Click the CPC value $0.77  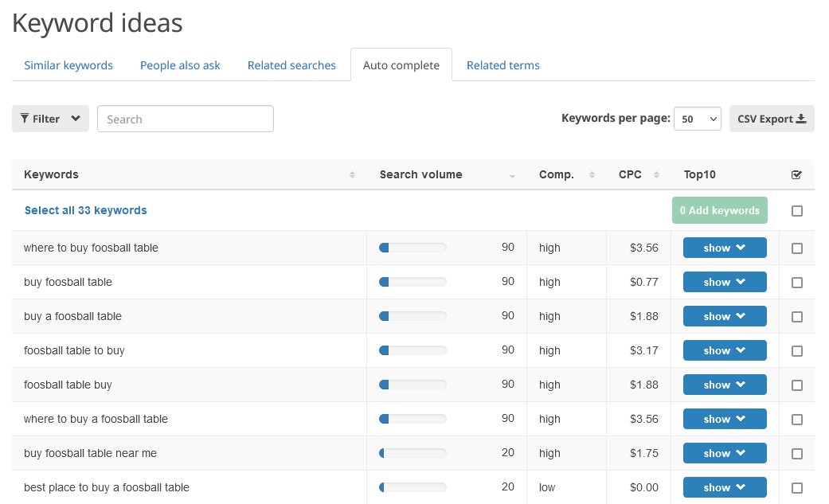tap(644, 282)
